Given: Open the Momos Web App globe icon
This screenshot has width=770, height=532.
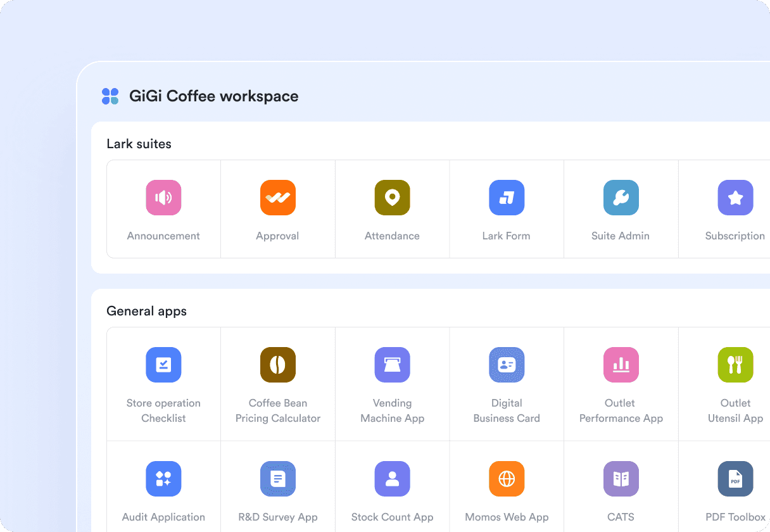Looking at the screenshot, I should pos(507,479).
